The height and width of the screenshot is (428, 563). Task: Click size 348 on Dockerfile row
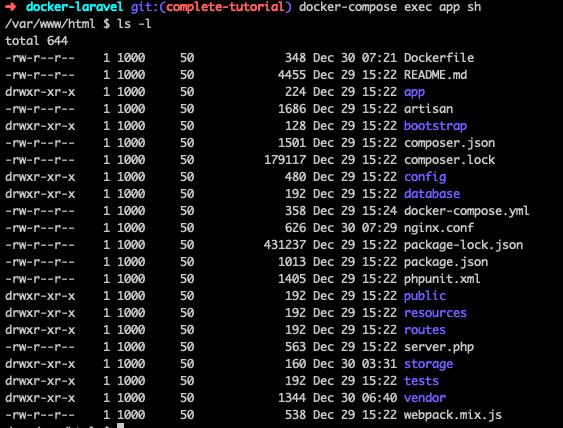coord(296,58)
